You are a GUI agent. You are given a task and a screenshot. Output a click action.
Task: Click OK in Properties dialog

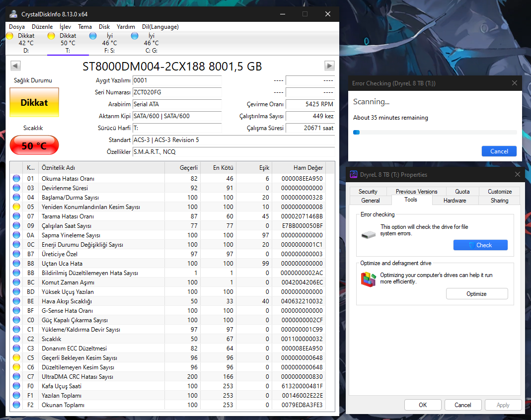423,405
